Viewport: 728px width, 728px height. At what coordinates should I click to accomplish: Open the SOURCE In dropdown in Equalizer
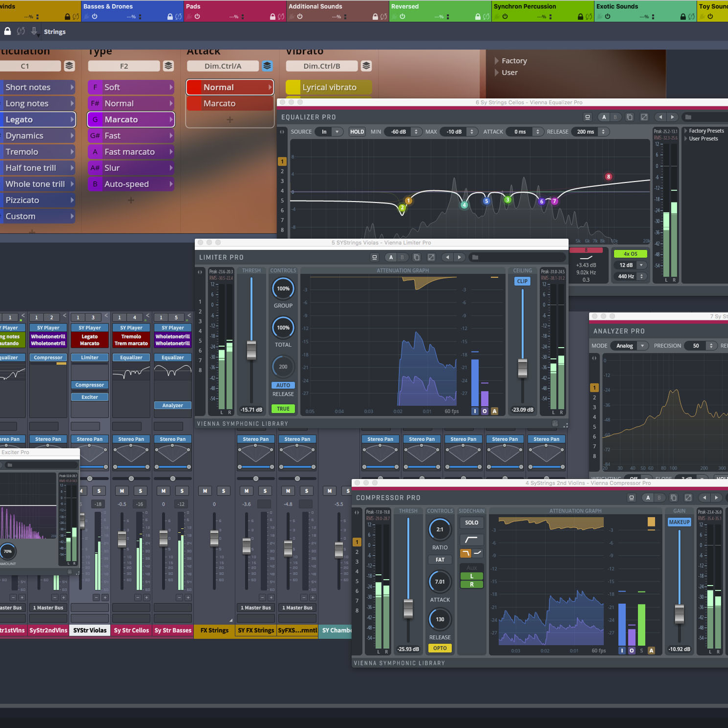329,132
